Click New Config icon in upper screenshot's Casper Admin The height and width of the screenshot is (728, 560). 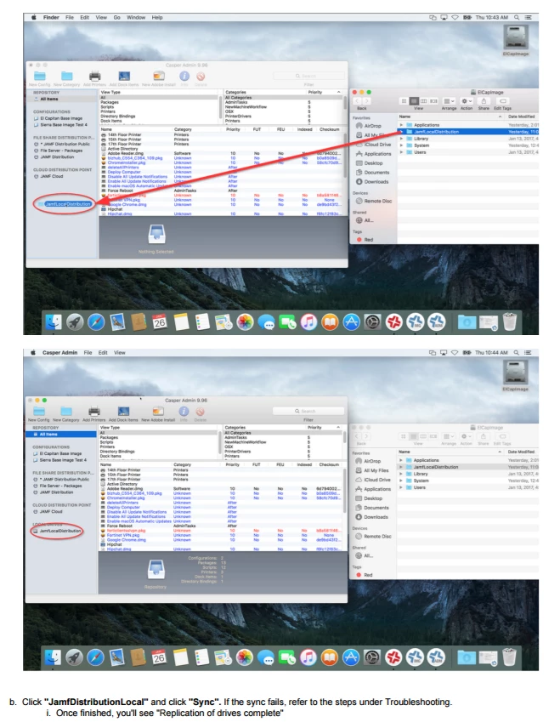point(39,77)
